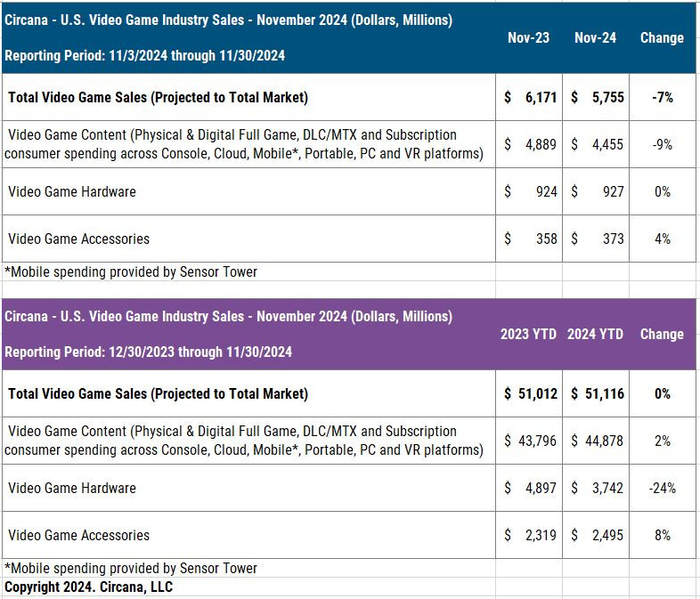Click the purple header reporting period text
Screen dimensions: 700x599
(x=148, y=352)
